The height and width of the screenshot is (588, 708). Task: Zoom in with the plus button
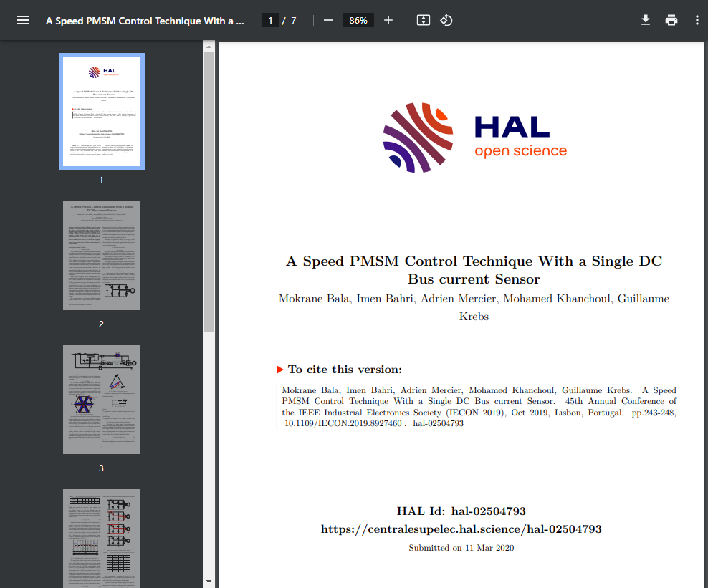[x=388, y=20]
